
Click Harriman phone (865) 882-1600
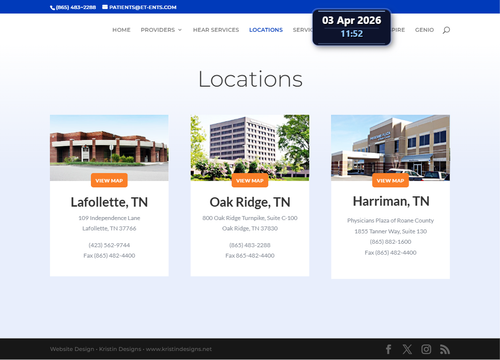point(390,242)
